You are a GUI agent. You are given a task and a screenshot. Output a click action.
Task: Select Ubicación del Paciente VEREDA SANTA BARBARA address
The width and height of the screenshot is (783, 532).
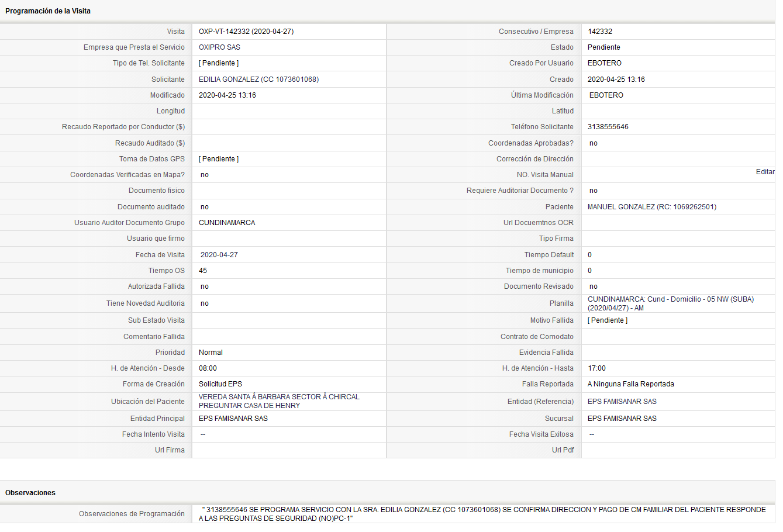(x=279, y=401)
